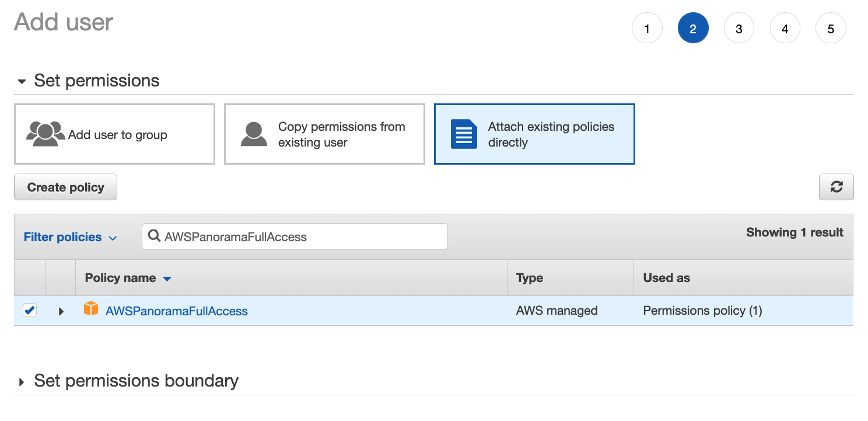Click the search magnifier icon in filter box
Viewport: 868px width, 421px height.
coord(155,236)
